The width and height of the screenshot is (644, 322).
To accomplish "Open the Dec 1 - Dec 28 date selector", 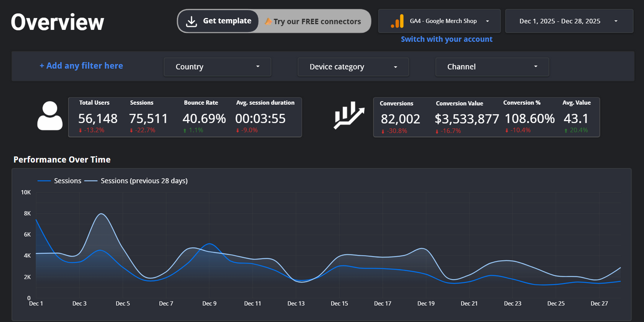I will pyautogui.click(x=569, y=20).
